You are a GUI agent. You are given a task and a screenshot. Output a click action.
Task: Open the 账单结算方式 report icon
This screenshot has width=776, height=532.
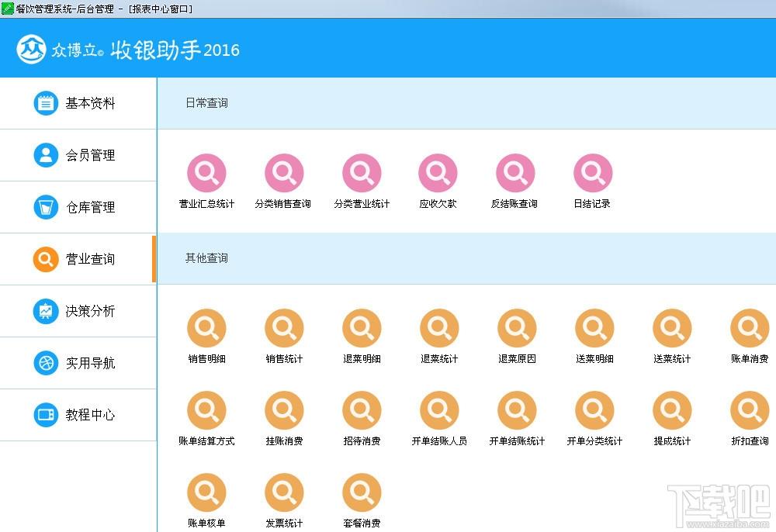point(206,410)
